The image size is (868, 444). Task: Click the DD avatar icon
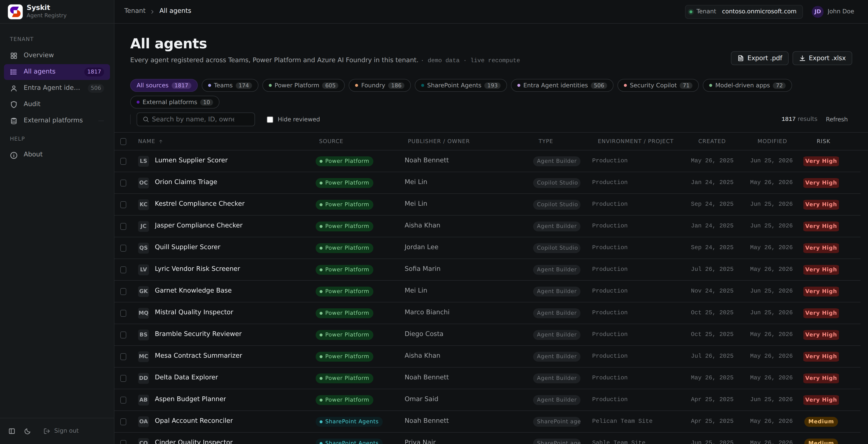[144, 378]
